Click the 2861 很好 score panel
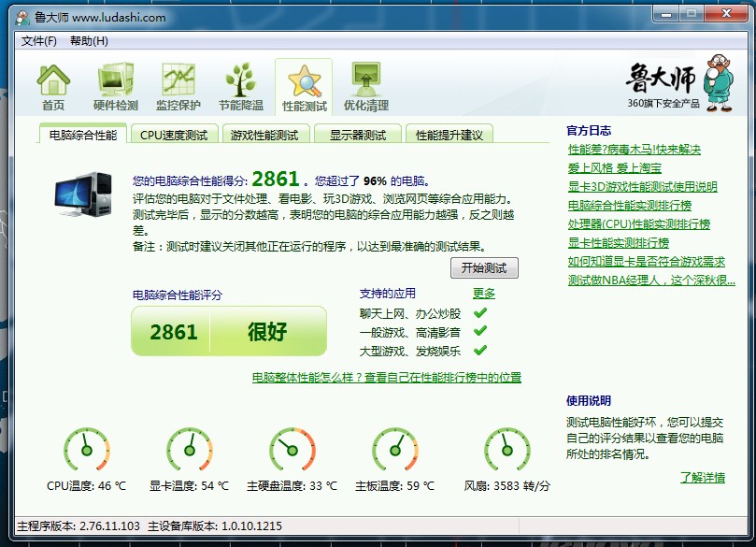 click(229, 331)
